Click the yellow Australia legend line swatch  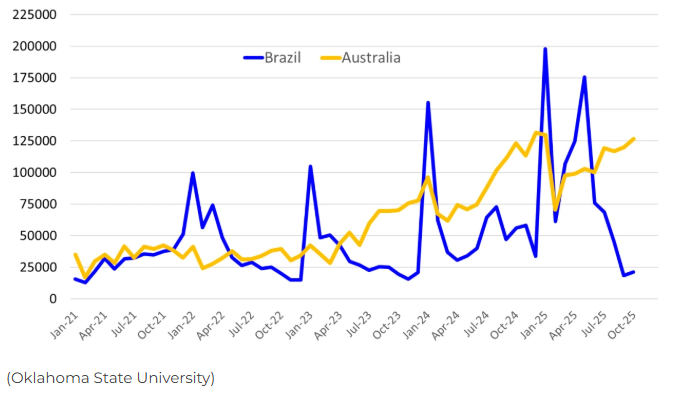pyautogui.click(x=330, y=57)
